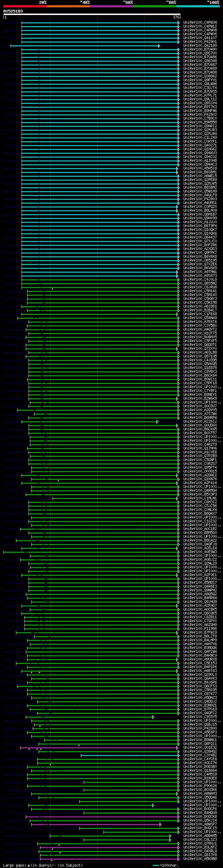
Task: Go to UniRef100_P42802 hit
Action: point(200,115)
